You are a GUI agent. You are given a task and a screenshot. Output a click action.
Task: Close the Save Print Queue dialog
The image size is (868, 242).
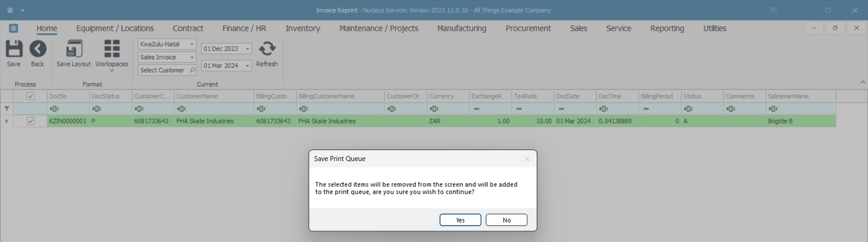coord(527,159)
